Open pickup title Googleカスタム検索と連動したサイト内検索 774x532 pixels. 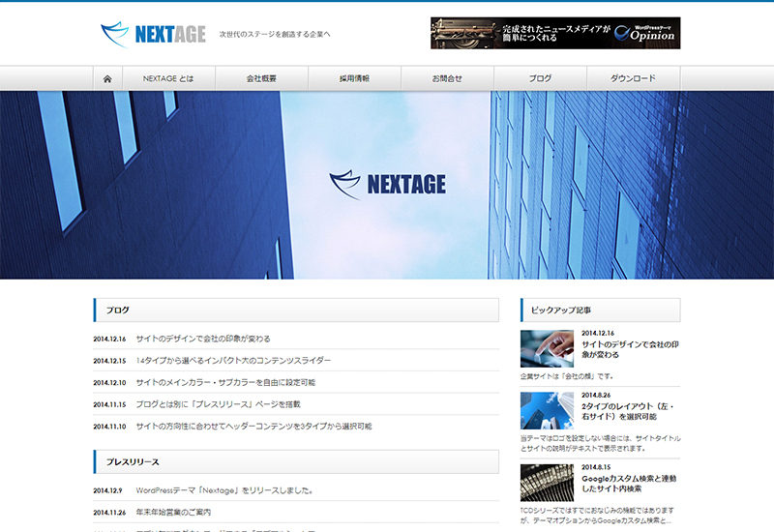629,484
